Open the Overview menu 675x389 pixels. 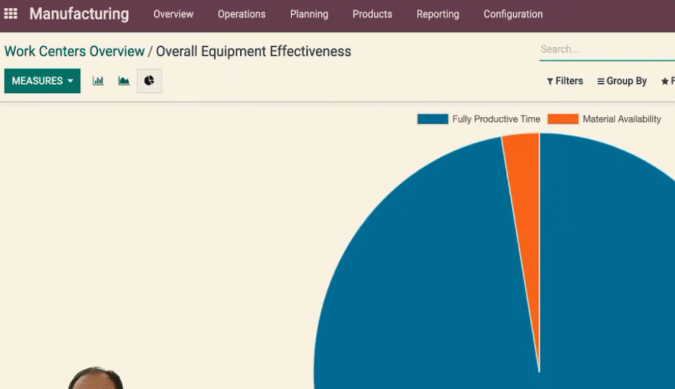(173, 14)
